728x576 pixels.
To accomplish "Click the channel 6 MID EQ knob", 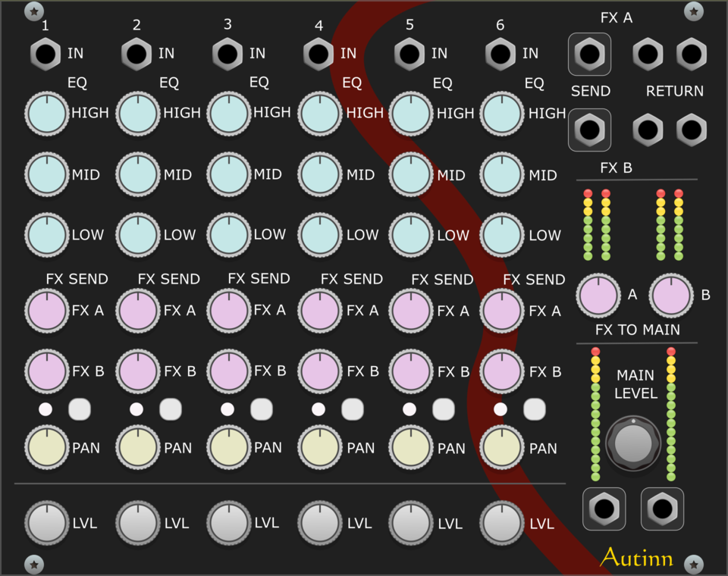I will click(502, 174).
